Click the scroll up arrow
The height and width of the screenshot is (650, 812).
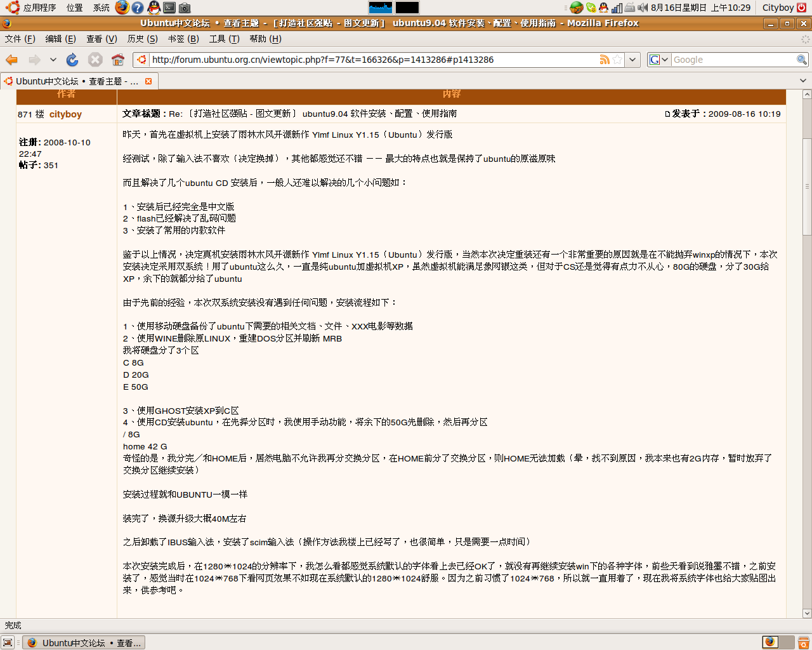807,94
